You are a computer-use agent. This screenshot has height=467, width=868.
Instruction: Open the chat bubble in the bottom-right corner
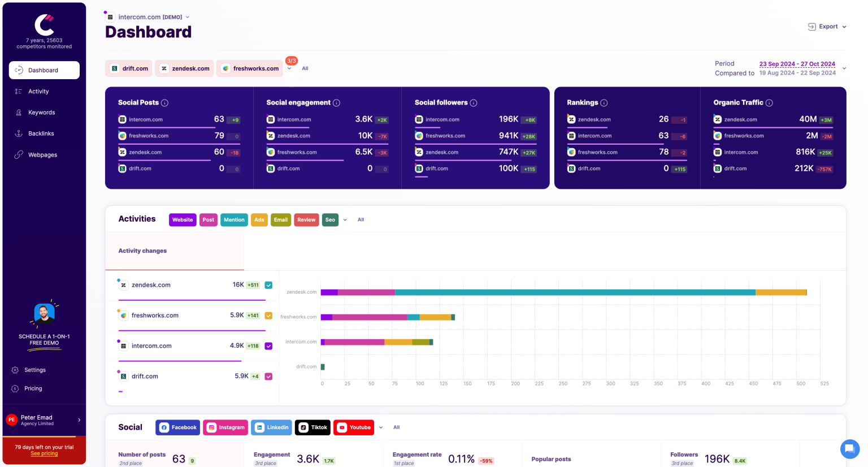pyautogui.click(x=850, y=449)
